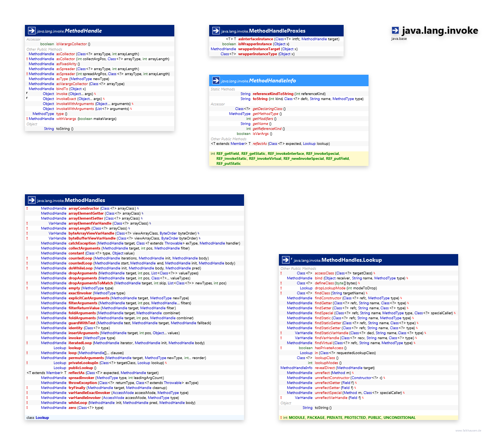This screenshot has width=503, height=448.
Task: Click getReferenceKind in MethodHandleInfo
Action: pyautogui.click(x=267, y=129)
